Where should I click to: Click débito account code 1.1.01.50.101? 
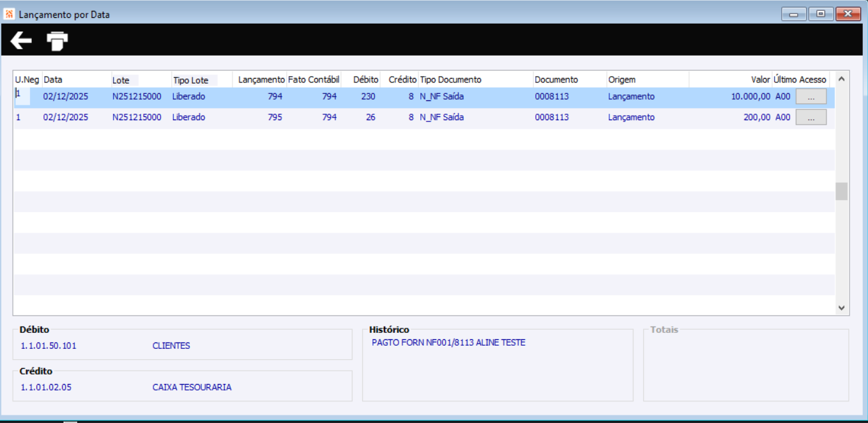coord(49,346)
